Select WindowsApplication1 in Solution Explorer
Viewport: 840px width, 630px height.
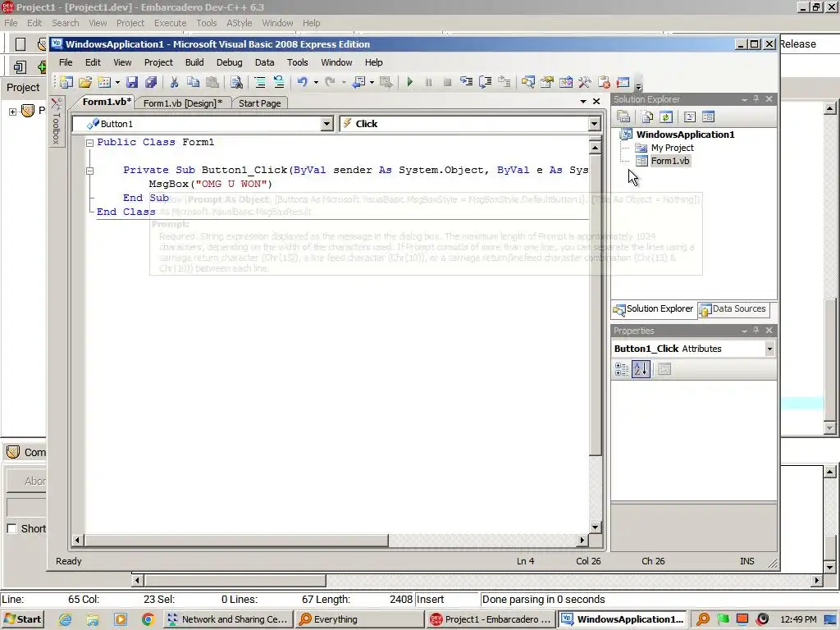685,135
